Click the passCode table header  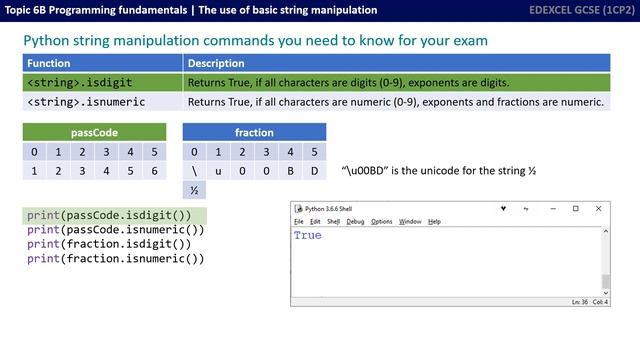click(94, 132)
